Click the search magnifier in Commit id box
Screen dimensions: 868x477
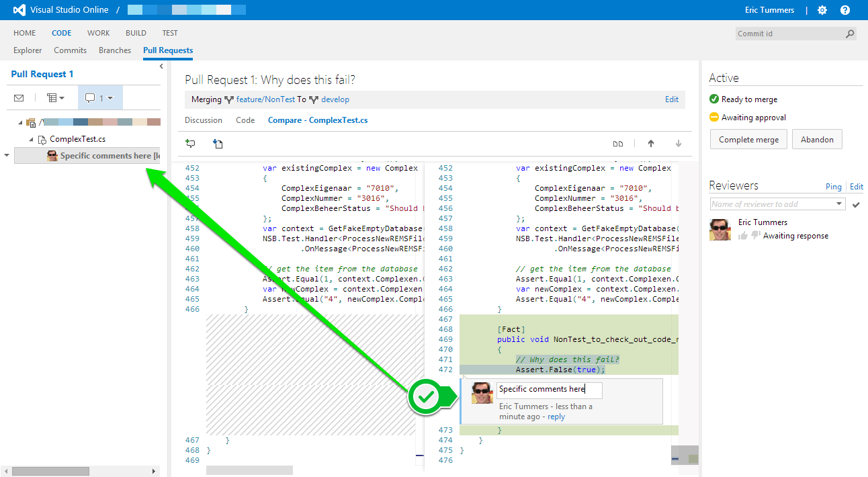(850, 34)
